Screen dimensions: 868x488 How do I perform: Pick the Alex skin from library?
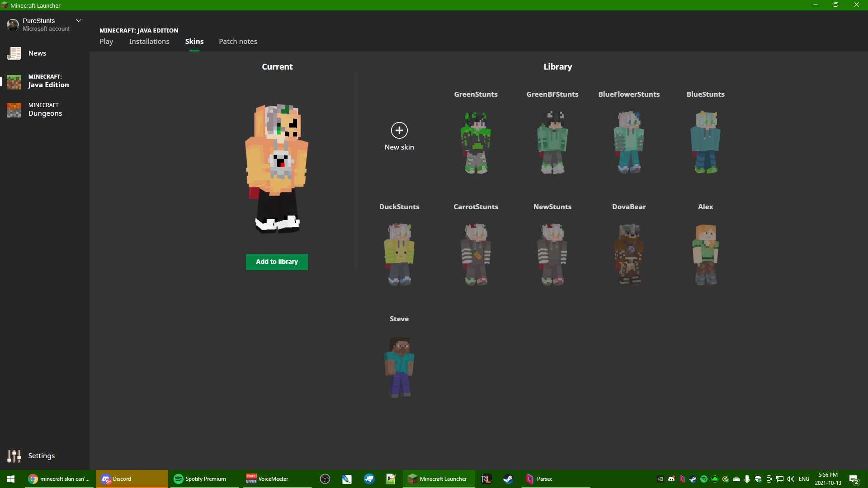point(705,254)
